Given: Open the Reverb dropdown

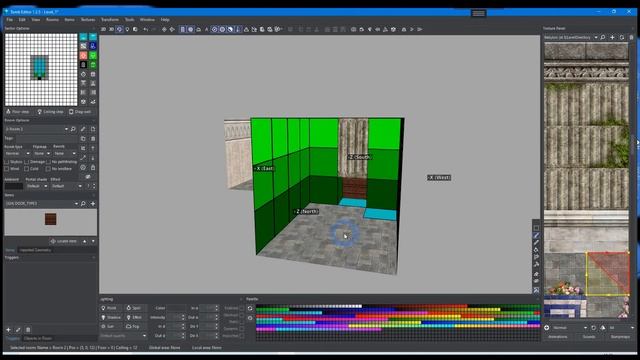Looking at the screenshot, I should pos(65,153).
